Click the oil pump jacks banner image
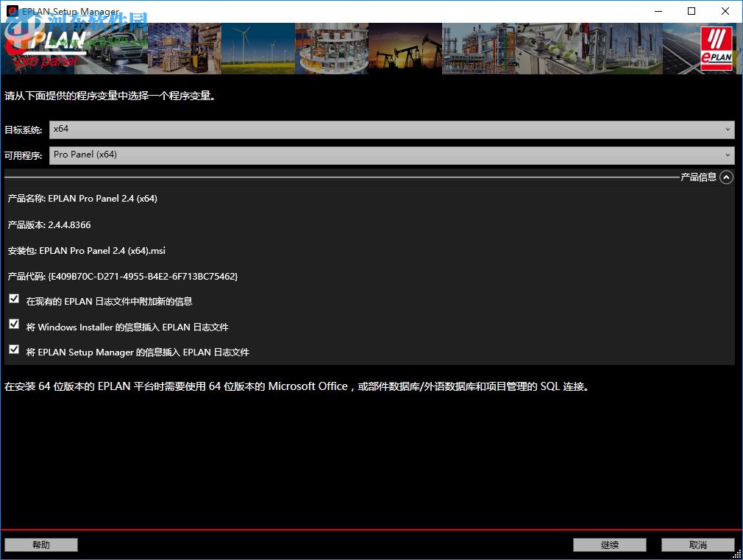This screenshot has width=743, height=560. (405, 48)
